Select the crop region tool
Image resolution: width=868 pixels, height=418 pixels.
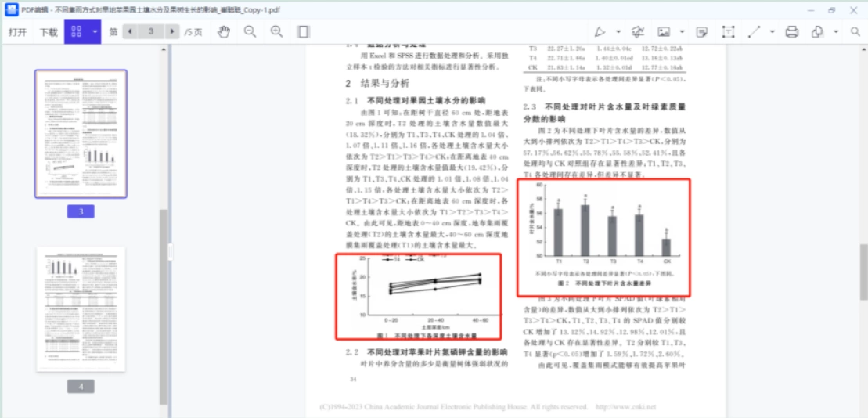(x=728, y=32)
